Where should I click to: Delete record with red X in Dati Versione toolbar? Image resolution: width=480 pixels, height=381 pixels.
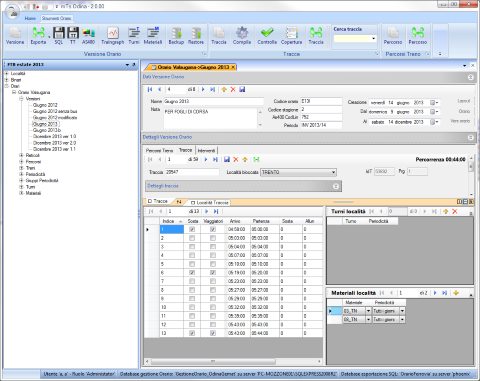point(233,89)
